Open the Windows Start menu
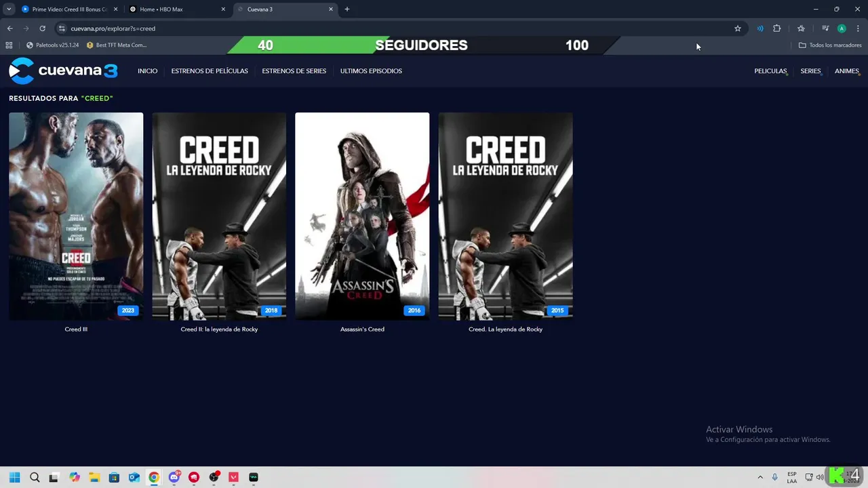868x488 pixels. [x=14, y=477]
